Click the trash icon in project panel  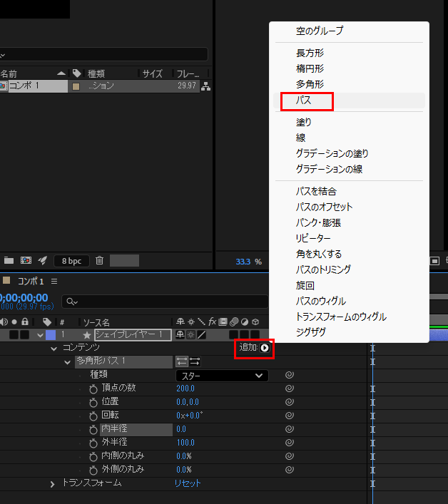[100, 260]
